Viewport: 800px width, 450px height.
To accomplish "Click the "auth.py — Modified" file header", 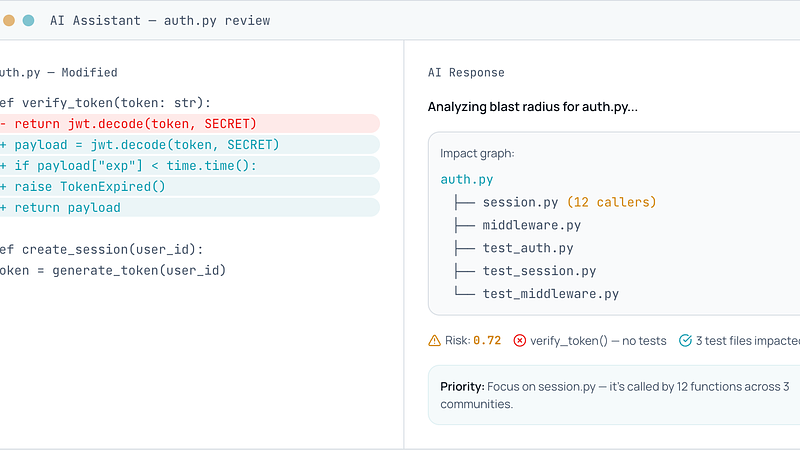I will 59,72.
